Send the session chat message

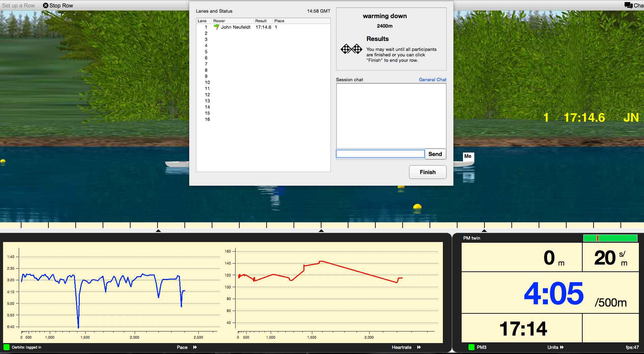pyautogui.click(x=435, y=154)
